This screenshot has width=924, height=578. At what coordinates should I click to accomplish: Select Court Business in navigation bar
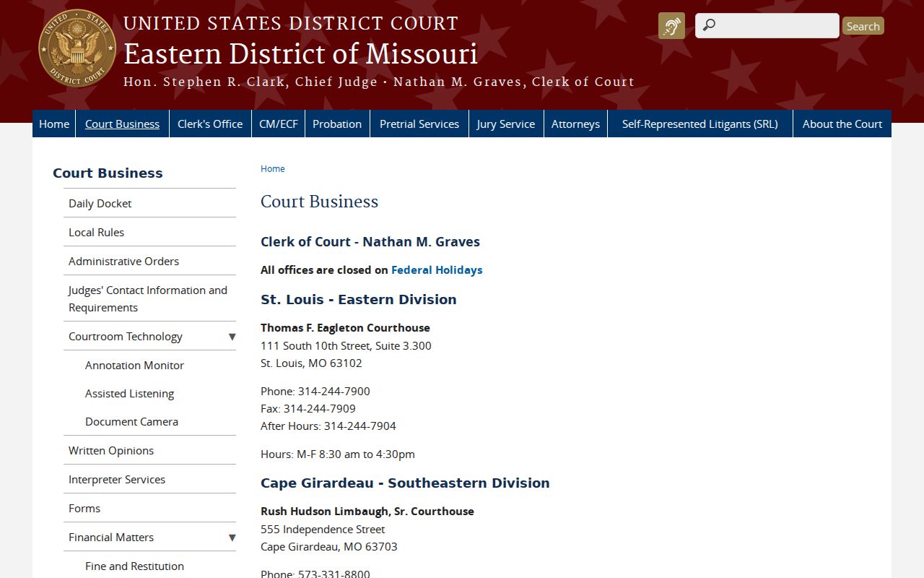click(x=122, y=124)
